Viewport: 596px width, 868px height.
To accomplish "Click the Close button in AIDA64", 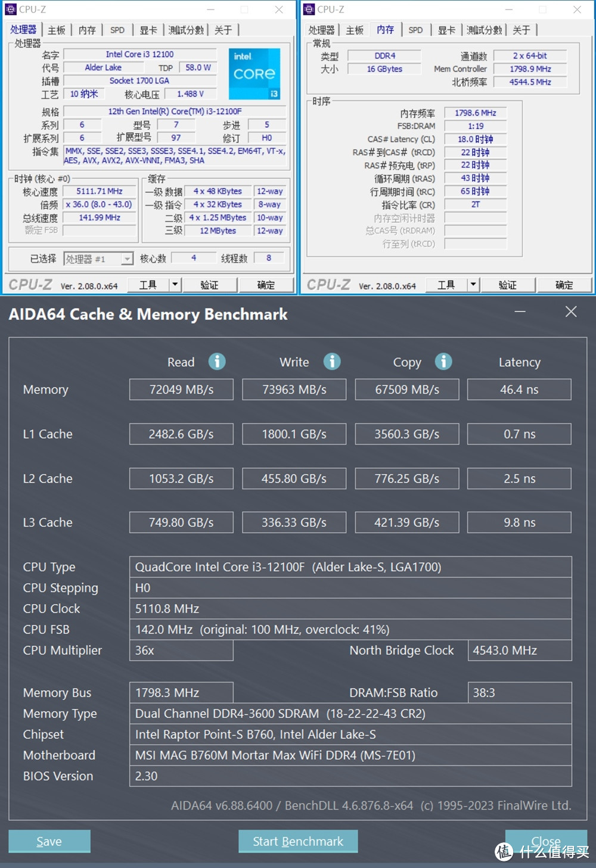I will [x=546, y=841].
